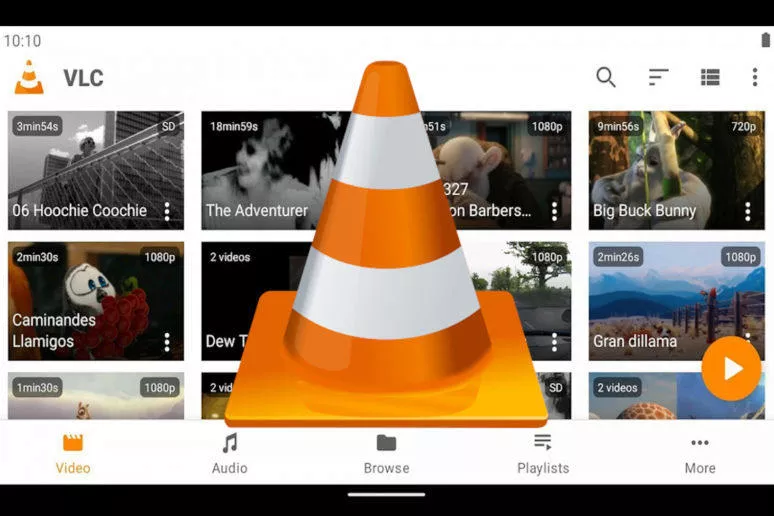Click the 9min56s duration badge
The width and height of the screenshot is (774, 516).
[x=618, y=126]
